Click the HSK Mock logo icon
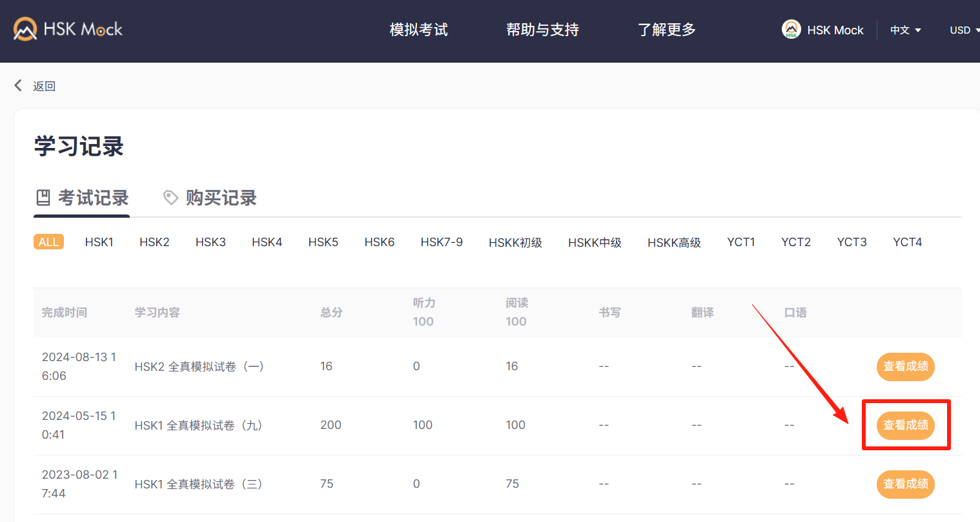980x522 pixels. 26,30
